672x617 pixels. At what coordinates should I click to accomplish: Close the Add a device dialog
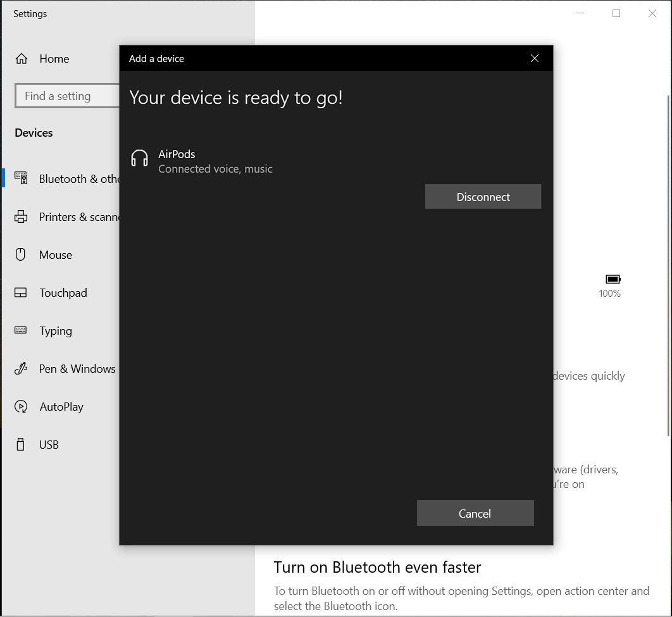click(x=535, y=58)
